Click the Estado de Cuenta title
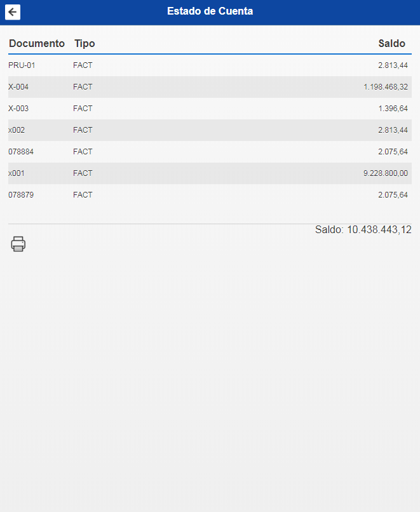 (x=210, y=11)
